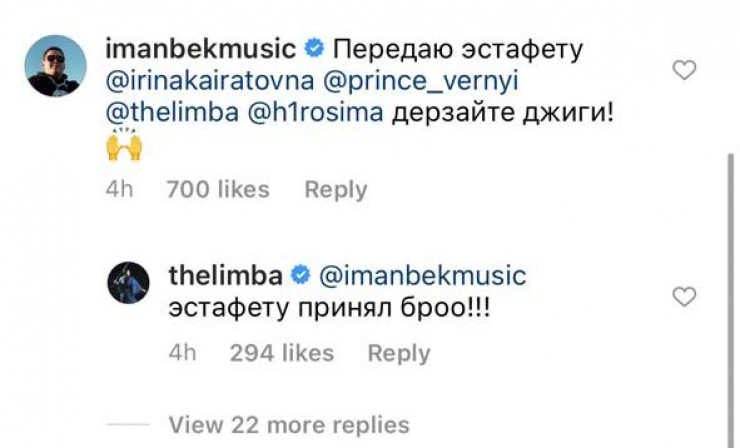Like thelimba's reply with the heart
Image resolution: width=740 pixels, height=448 pixels.
pyautogui.click(x=684, y=297)
